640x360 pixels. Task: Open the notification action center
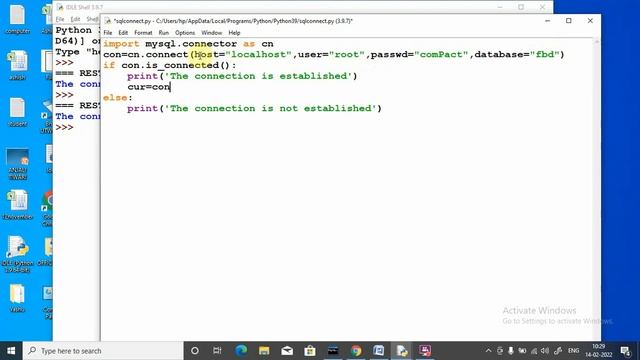pos(625,351)
